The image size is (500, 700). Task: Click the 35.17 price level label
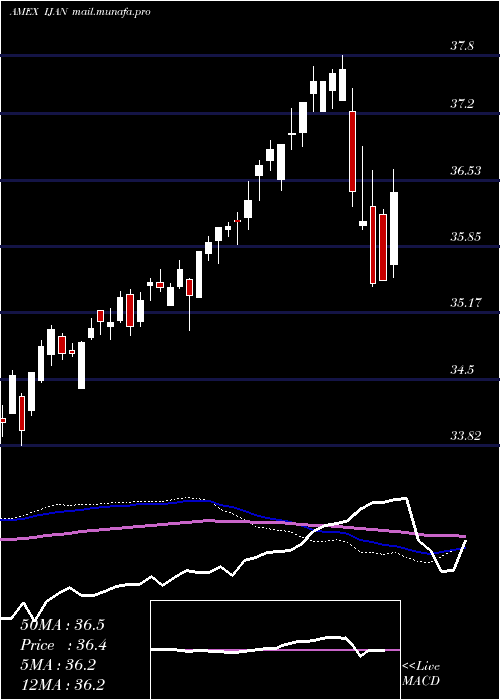point(466,303)
